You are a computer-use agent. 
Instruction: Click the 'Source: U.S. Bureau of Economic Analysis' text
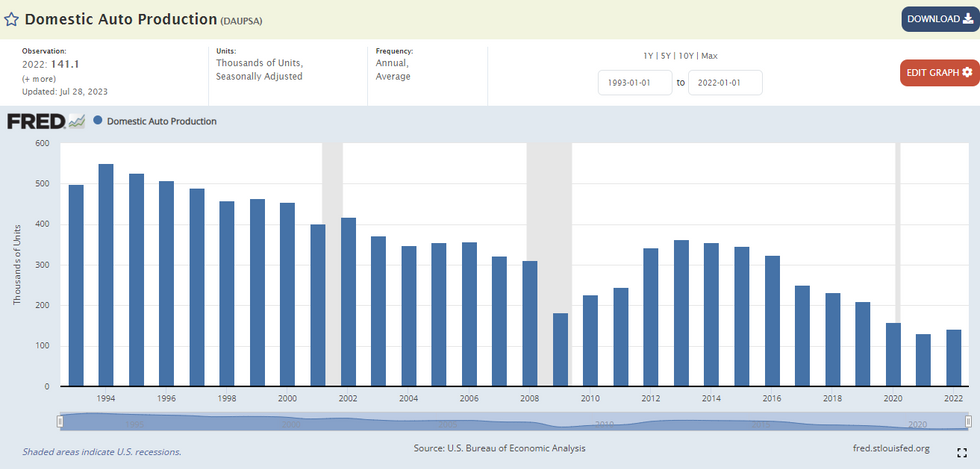pyautogui.click(x=499, y=448)
